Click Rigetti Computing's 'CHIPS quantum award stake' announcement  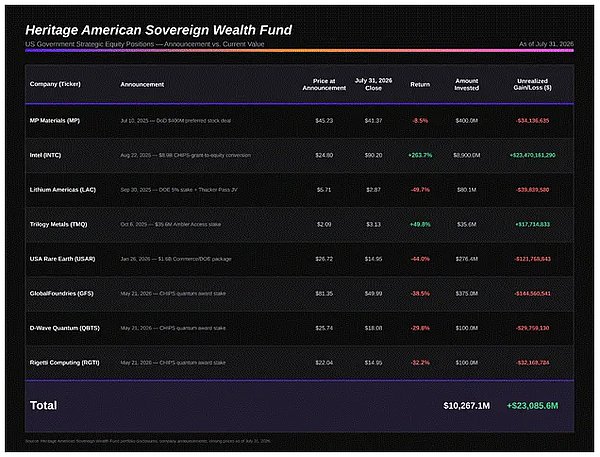[x=192, y=362]
